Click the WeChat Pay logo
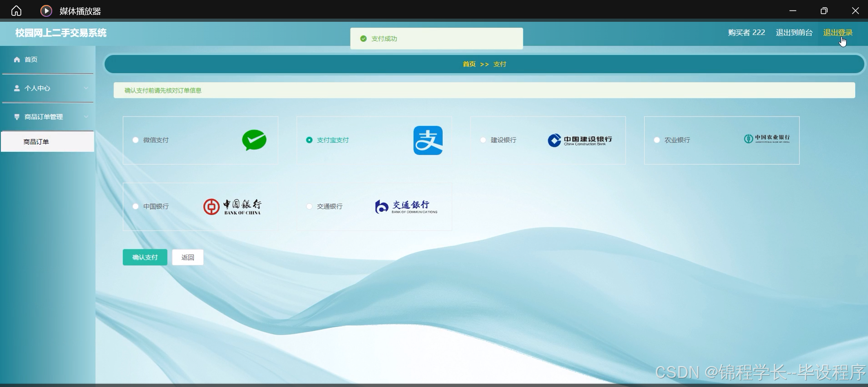 254,140
